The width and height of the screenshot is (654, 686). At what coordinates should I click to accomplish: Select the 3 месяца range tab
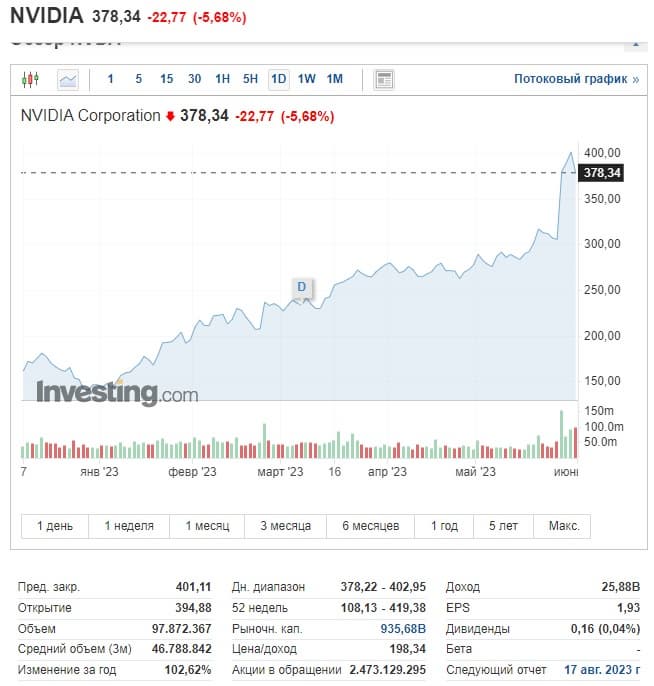click(x=286, y=526)
